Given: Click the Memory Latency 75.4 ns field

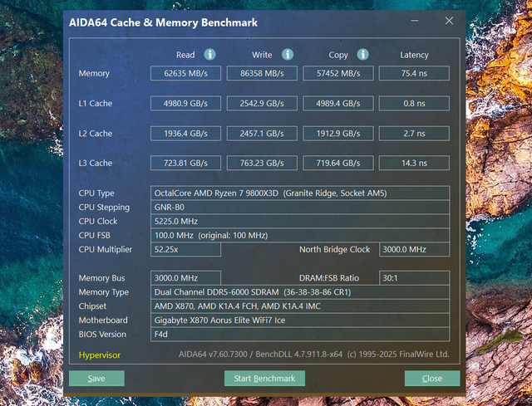Looking at the screenshot, I should (414, 73).
